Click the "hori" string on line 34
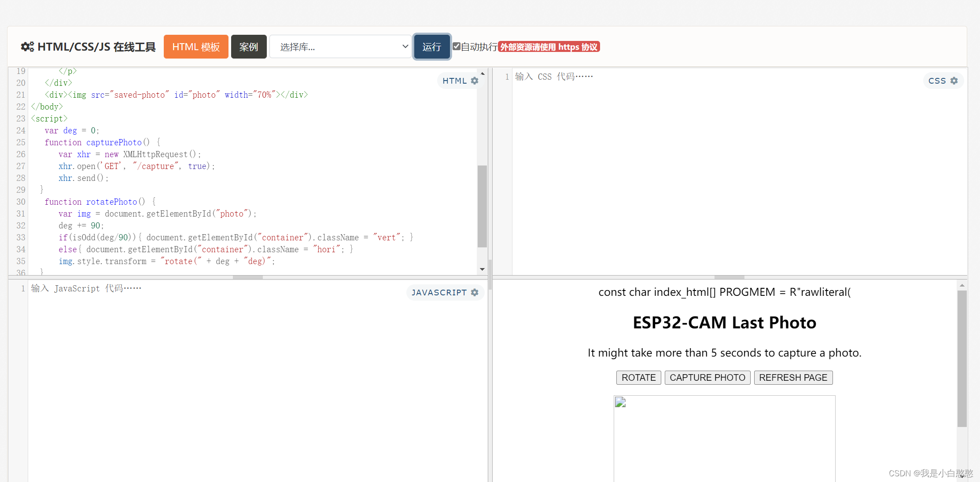 [327, 249]
